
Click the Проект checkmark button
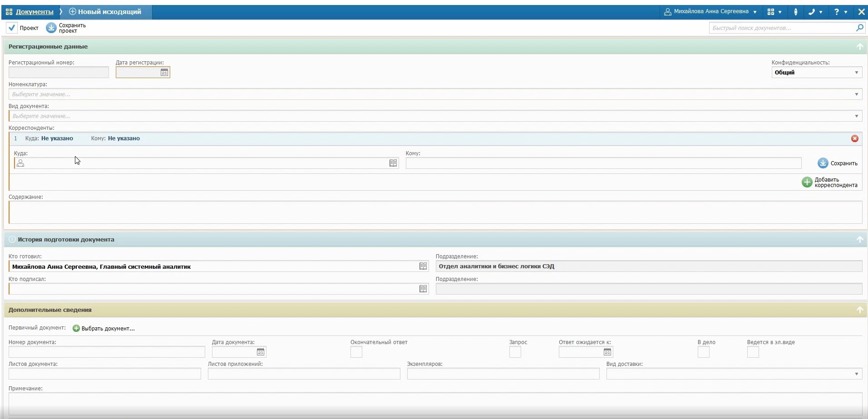pos(23,28)
